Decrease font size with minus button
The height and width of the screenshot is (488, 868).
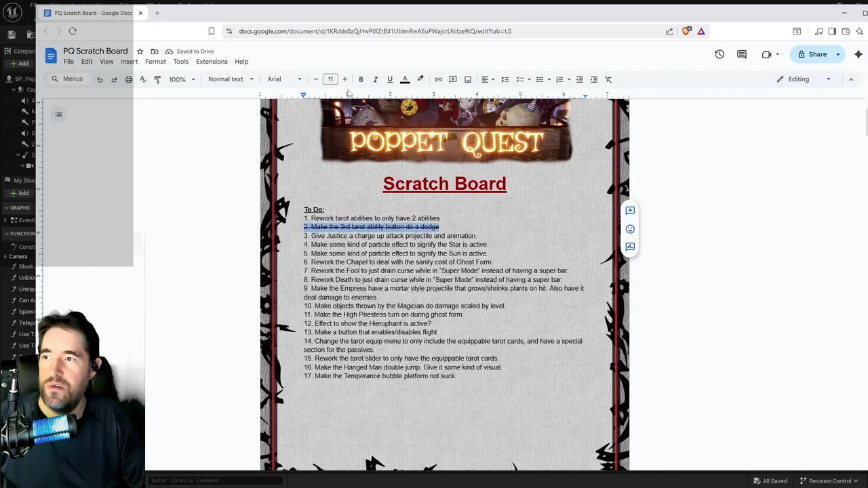tap(315, 79)
